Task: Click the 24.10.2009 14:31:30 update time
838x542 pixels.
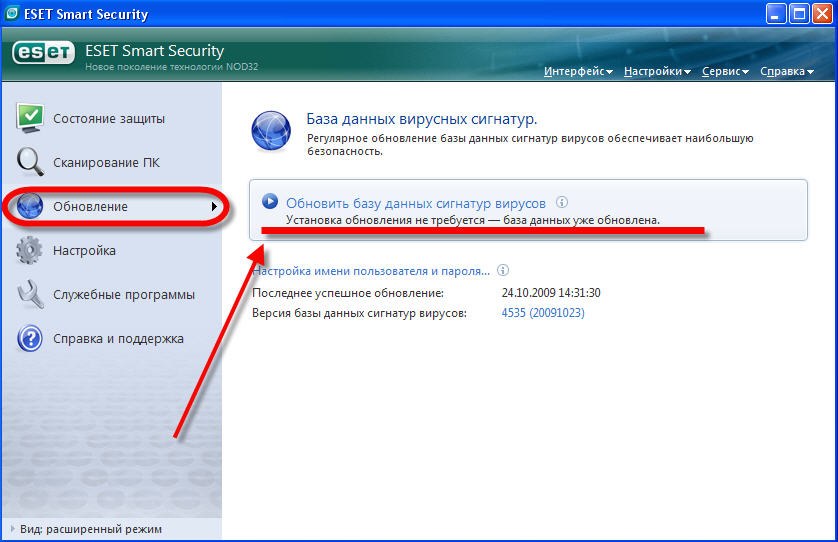Action: point(551,293)
